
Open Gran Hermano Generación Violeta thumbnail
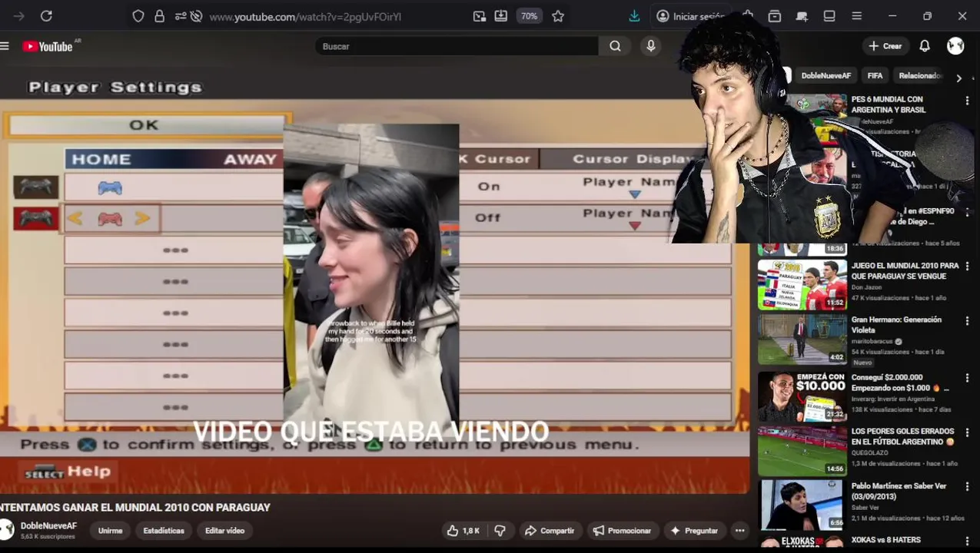tap(802, 339)
